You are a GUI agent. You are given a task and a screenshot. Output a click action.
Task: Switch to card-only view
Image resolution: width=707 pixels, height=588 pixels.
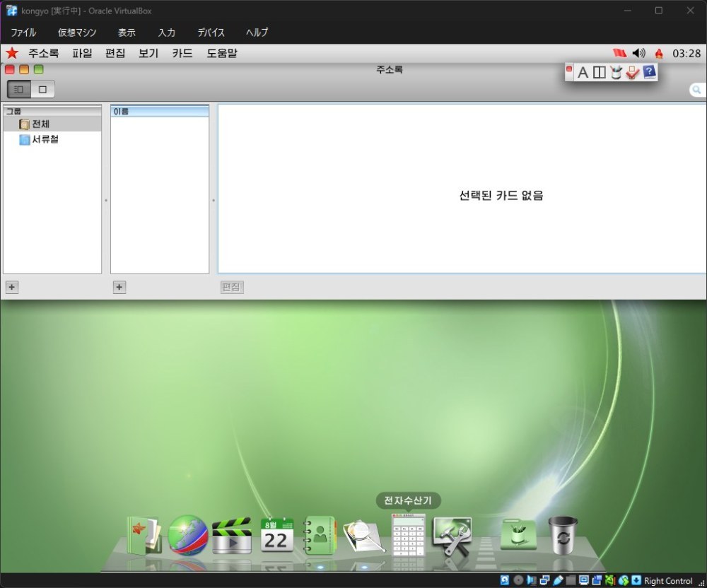point(43,89)
